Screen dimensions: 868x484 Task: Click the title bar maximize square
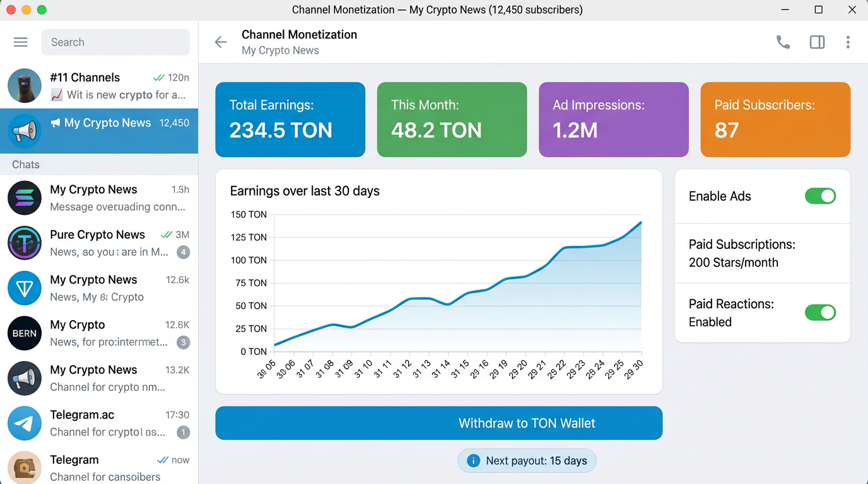818,9
